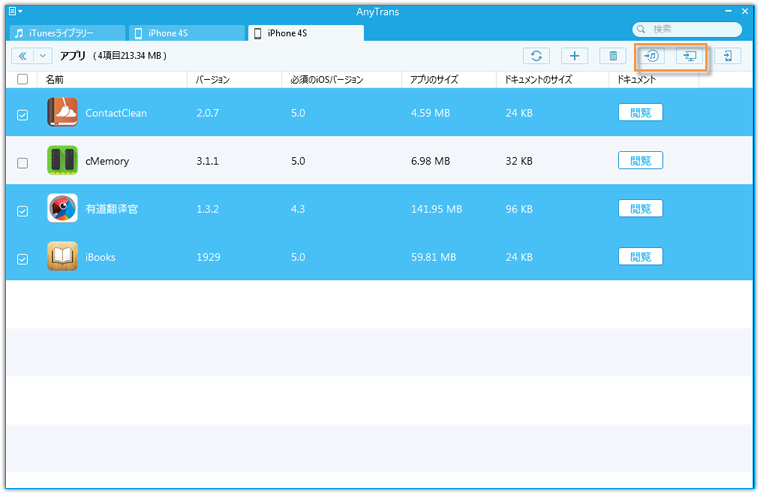The height and width of the screenshot is (494, 760).
Task: Sort by the バージョン column header
Action: pos(235,80)
